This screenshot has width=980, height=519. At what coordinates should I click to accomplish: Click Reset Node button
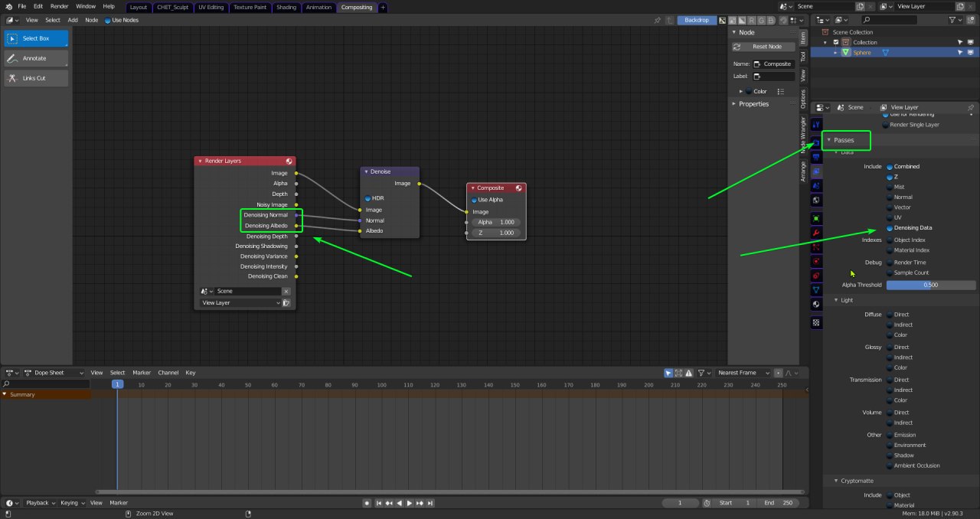(763, 47)
